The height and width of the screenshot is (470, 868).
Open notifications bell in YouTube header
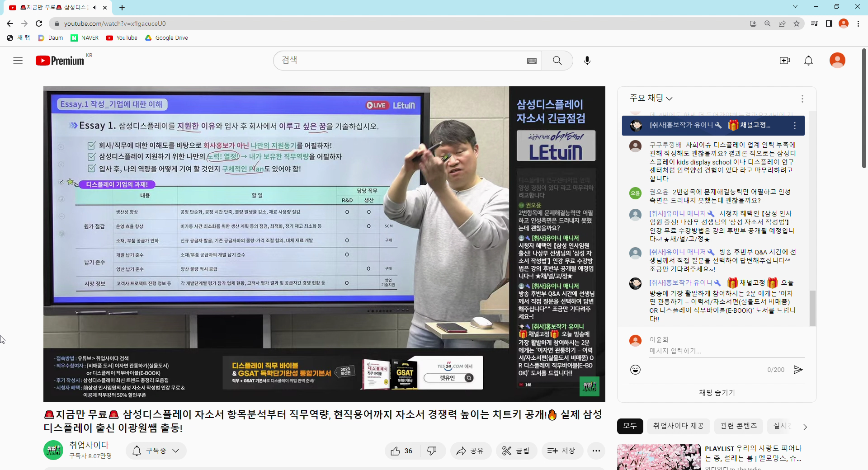pos(809,61)
